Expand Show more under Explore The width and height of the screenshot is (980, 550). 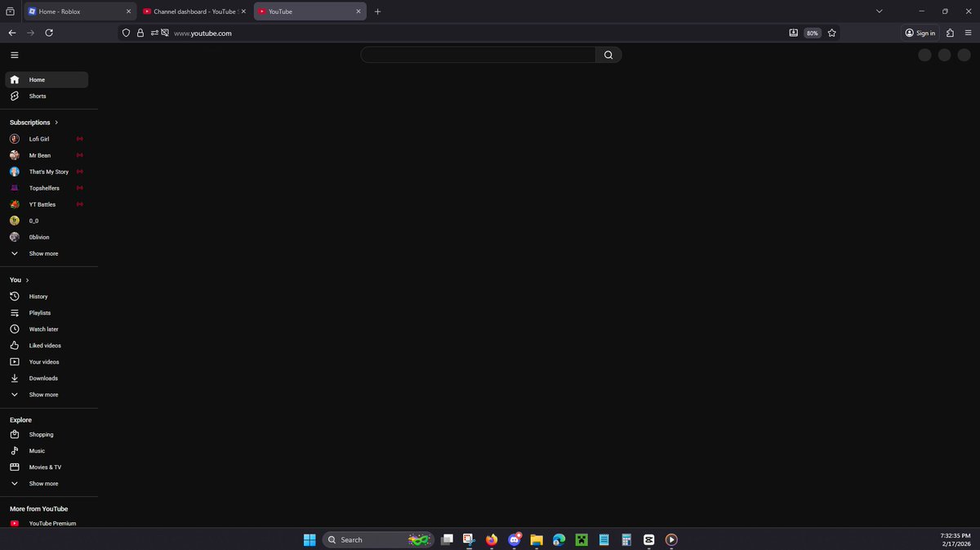pyautogui.click(x=47, y=484)
